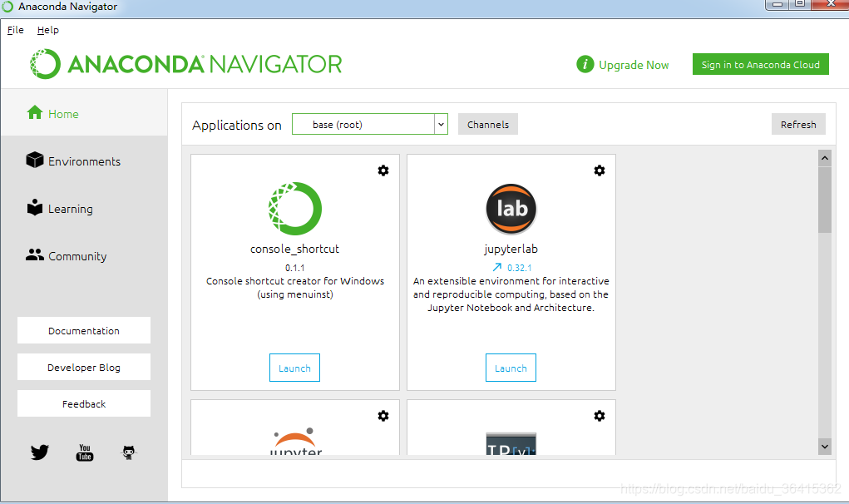This screenshot has height=504, width=849.
Task: Click the Learning book icon
Action: pyautogui.click(x=35, y=207)
